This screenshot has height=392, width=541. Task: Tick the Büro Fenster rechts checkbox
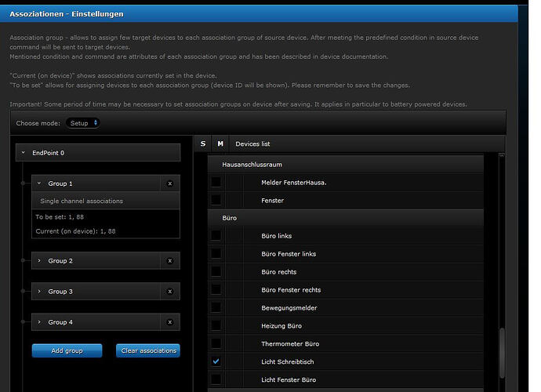tap(216, 289)
